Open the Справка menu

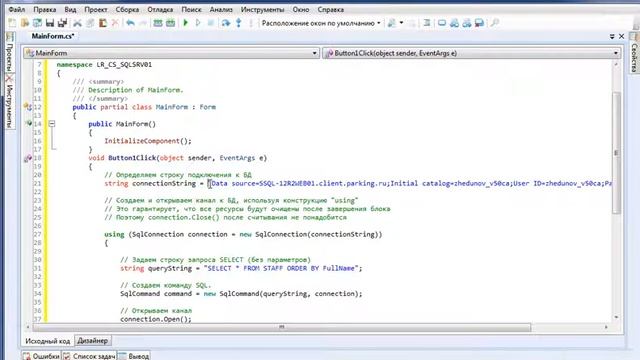click(x=331, y=9)
